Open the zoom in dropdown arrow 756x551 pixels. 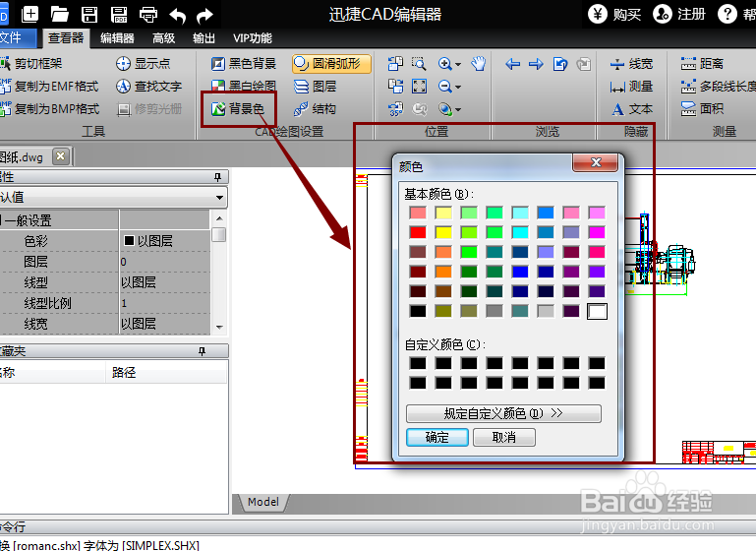(x=458, y=64)
